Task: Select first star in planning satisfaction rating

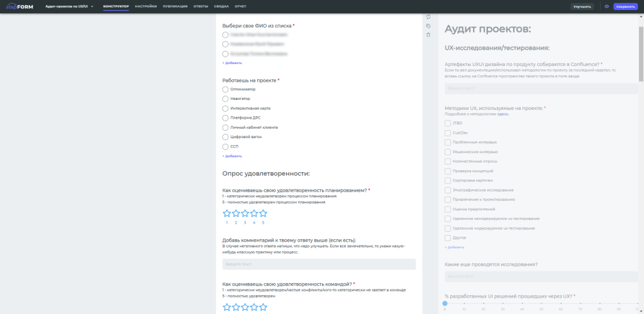Action: click(x=227, y=214)
